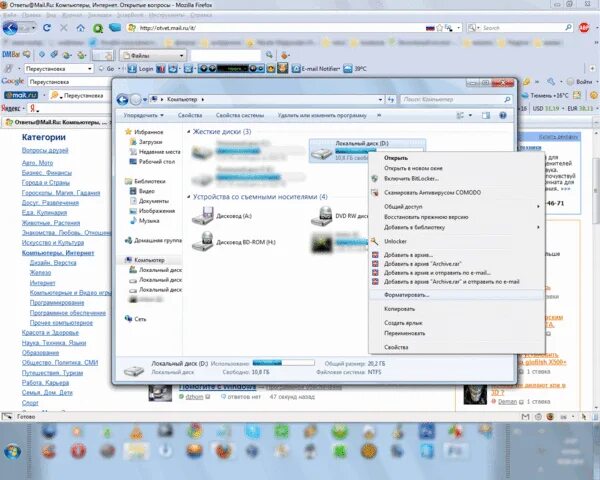Viewport: 600px width, 480px height.
Task: Click the search magnifier in Firefox search box
Action: [569, 28]
